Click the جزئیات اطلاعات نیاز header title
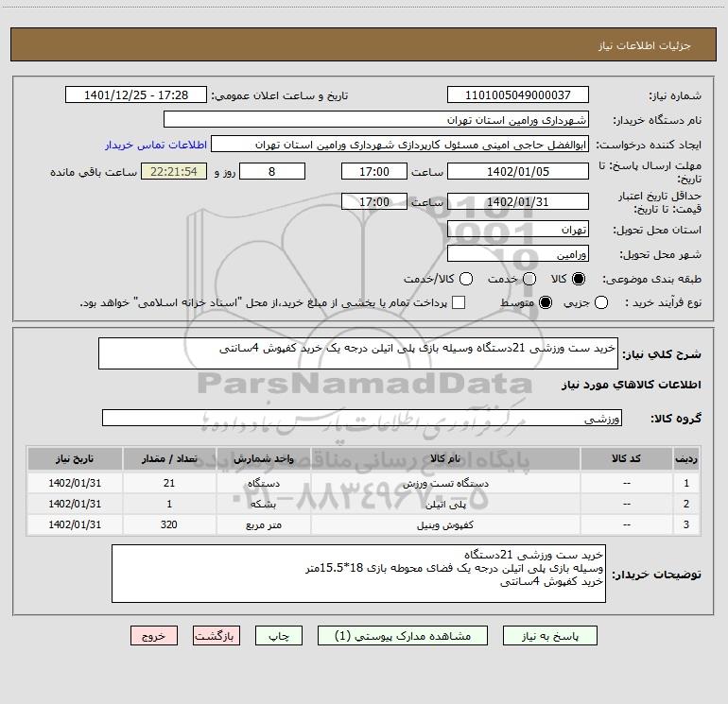The width and height of the screenshot is (728, 704). [645, 45]
